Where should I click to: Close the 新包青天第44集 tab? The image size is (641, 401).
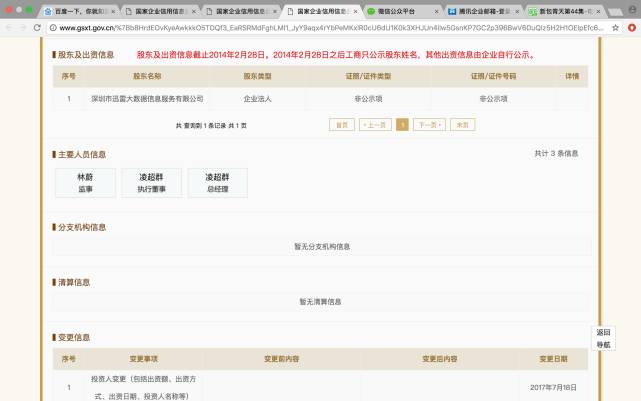click(598, 11)
